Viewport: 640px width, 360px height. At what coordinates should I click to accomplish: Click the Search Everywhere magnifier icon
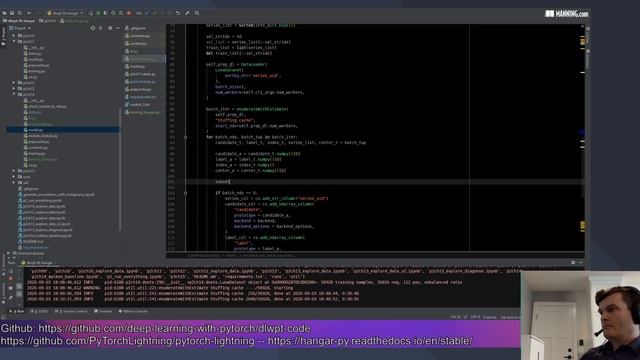(197, 13)
